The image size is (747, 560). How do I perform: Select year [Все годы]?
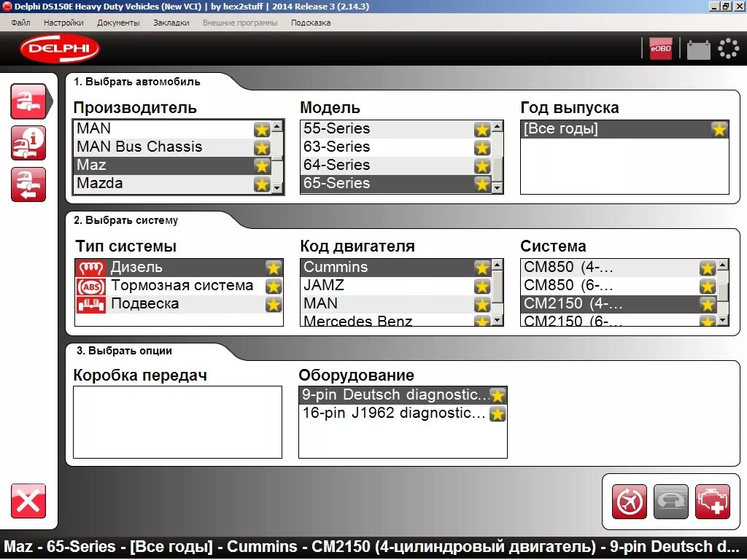624,128
